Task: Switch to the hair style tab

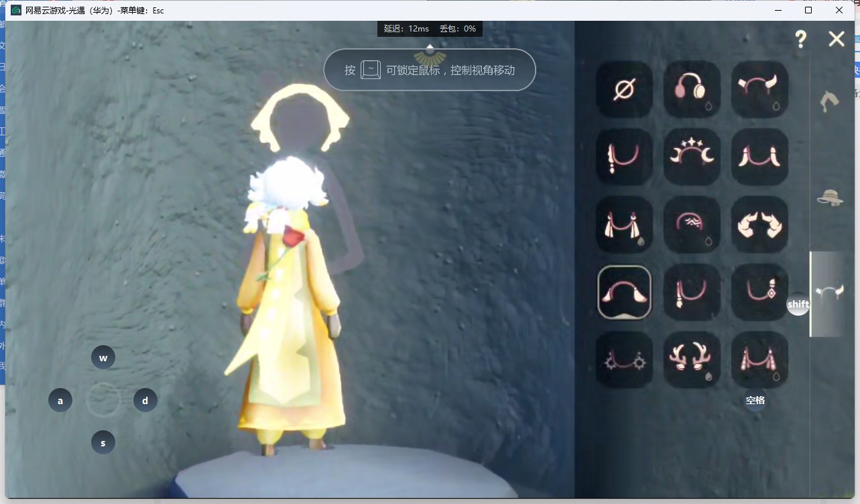Action: 830,101
